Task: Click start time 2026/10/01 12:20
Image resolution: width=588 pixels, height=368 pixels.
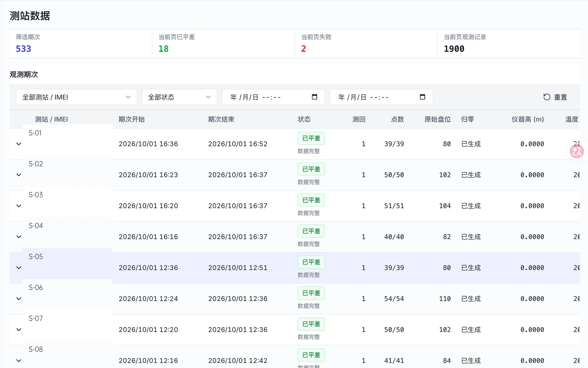Action: (x=148, y=329)
